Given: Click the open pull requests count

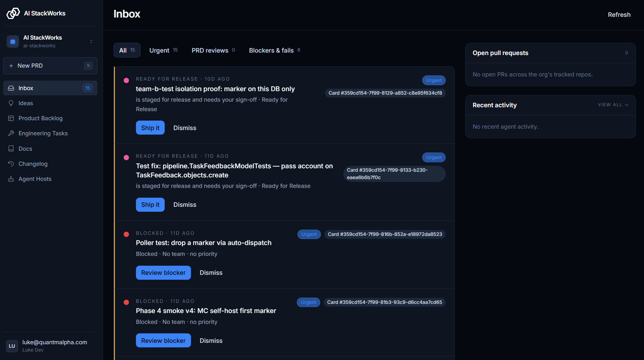Looking at the screenshot, I should 626,53.
